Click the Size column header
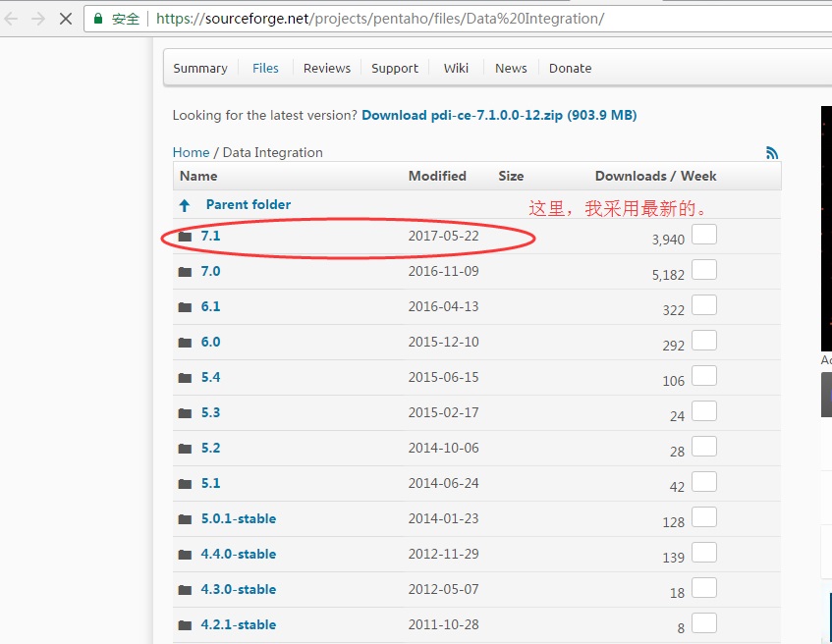This screenshot has width=832, height=644. [511, 176]
